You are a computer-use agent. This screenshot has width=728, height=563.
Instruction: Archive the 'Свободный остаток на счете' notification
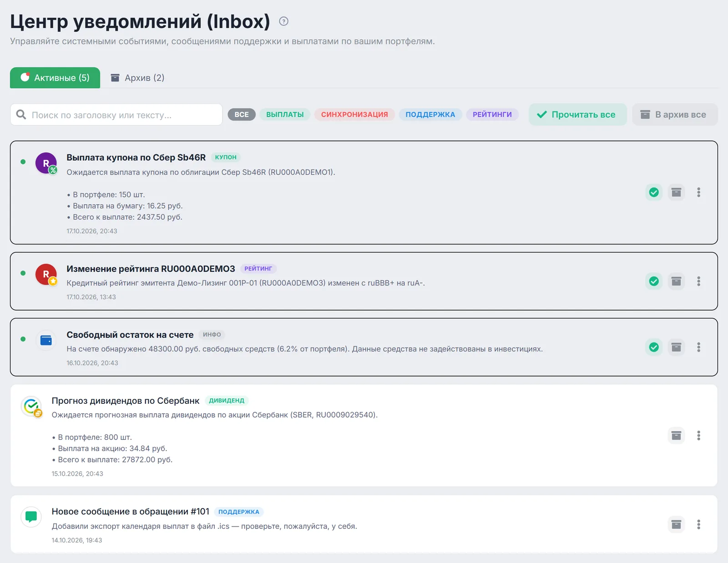coord(677,347)
